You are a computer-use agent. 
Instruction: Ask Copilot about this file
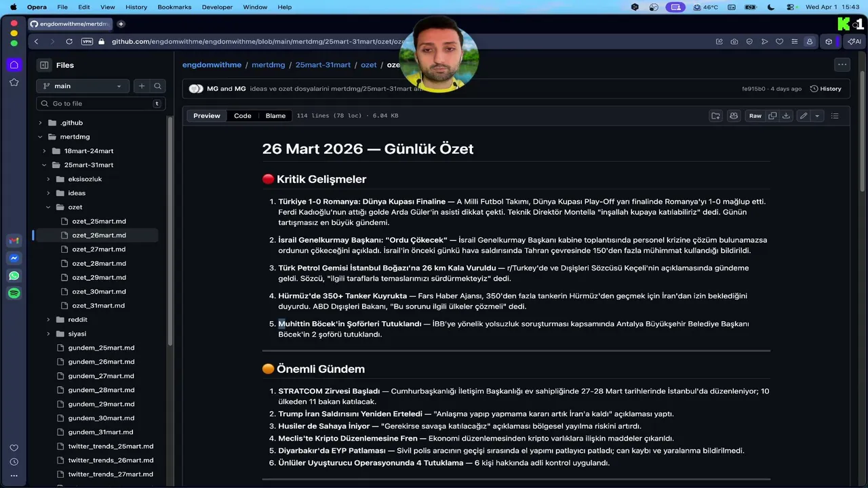734,116
